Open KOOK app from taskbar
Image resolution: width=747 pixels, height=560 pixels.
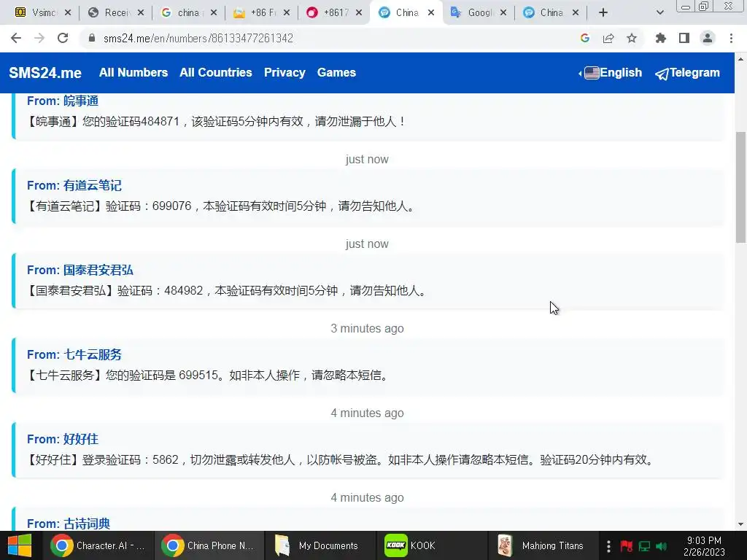[x=431, y=545]
